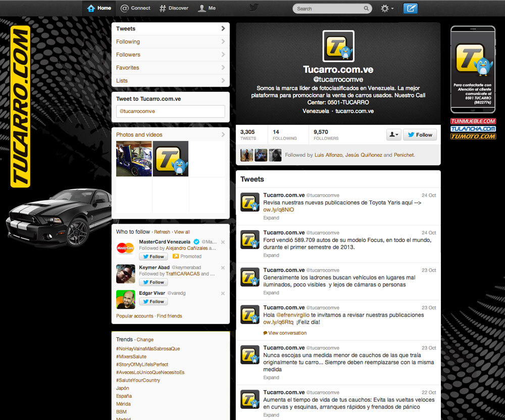Expand the Toyota Yaris tweet

[x=271, y=218]
